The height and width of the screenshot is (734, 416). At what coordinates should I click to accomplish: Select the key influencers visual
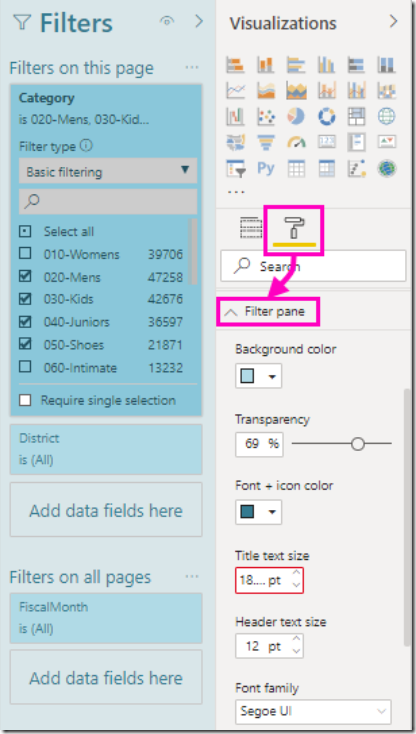(356, 168)
